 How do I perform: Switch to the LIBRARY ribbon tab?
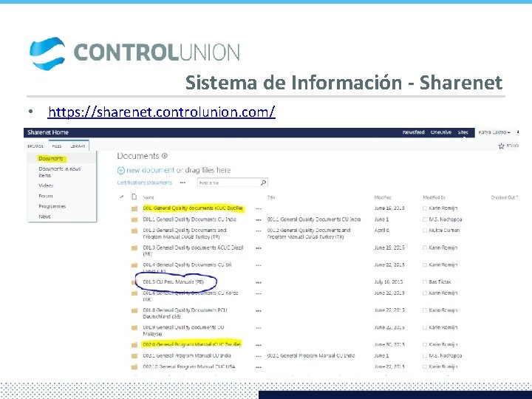coord(78,146)
